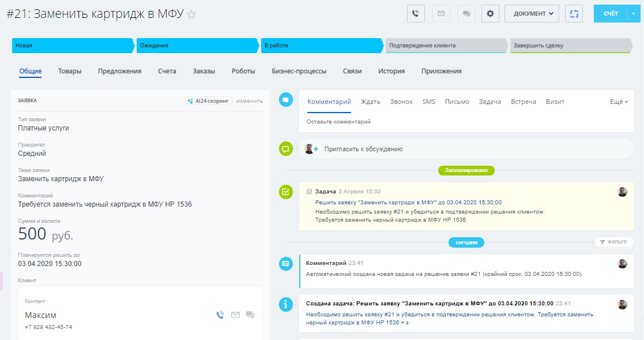Click the phone call icon in top toolbar
The width and height of the screenshot is (644, 340).
click(x=416, y=13)
